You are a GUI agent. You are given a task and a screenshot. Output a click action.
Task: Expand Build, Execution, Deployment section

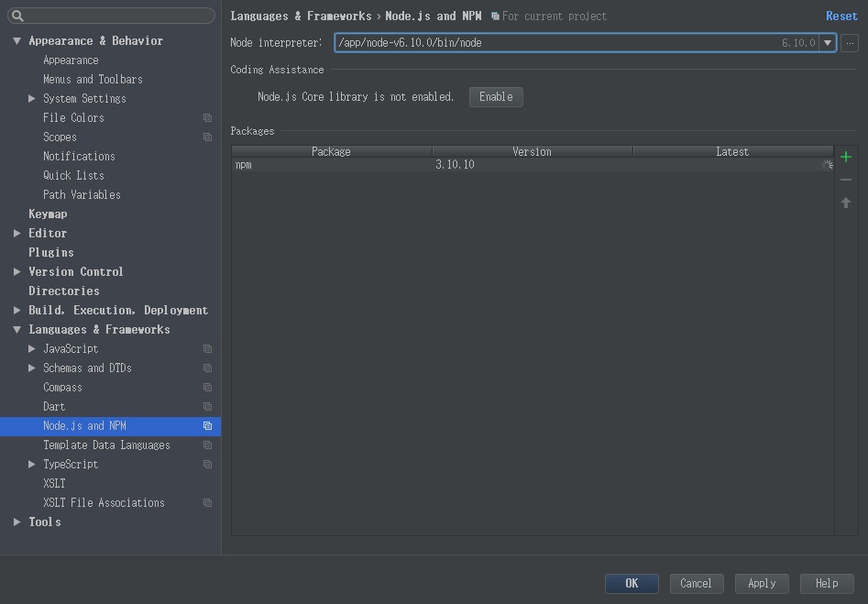point(17,310)
